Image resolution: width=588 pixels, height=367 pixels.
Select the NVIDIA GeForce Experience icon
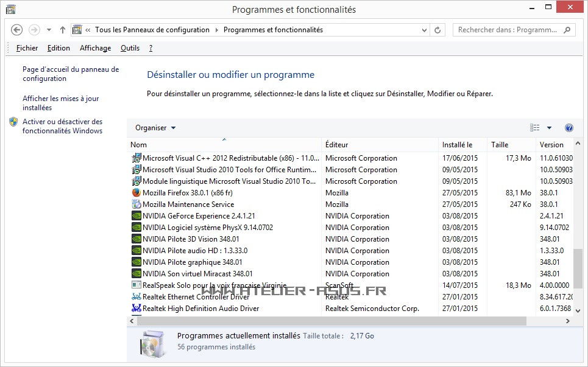[136, 216]
